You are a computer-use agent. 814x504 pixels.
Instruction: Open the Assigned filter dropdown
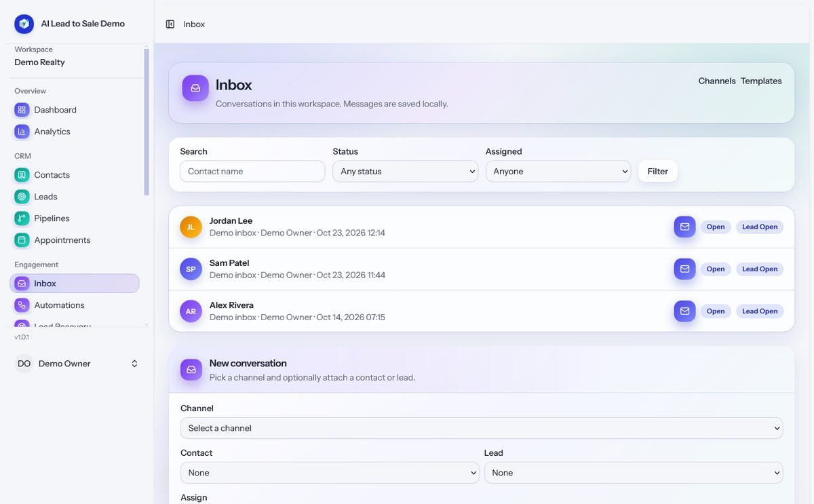point(558,172)
